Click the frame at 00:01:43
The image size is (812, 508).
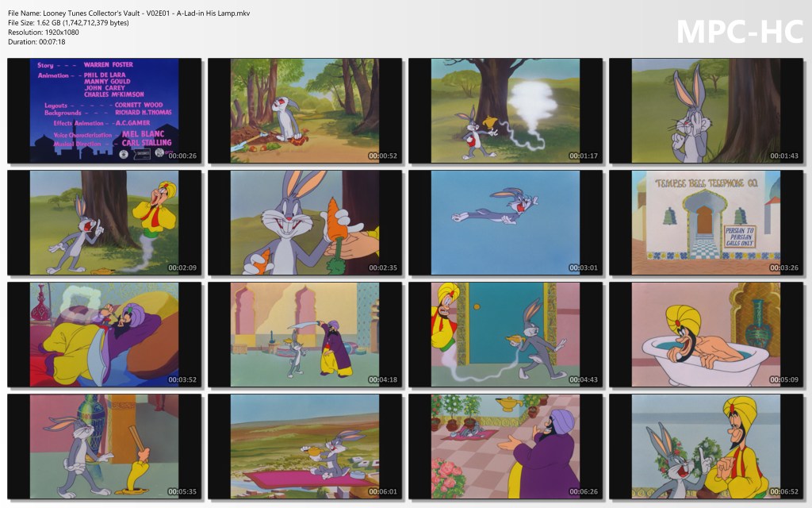pyautogui.click(x=707, y=110)
